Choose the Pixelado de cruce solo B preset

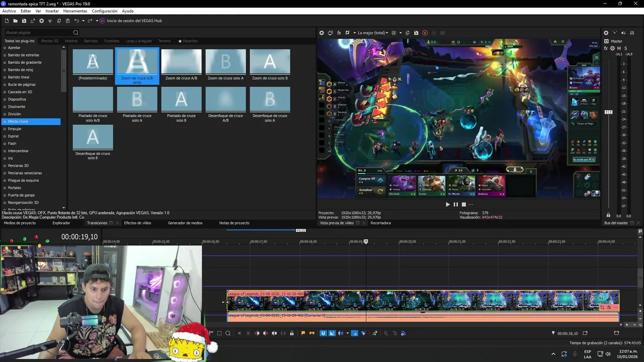(181, 105)
